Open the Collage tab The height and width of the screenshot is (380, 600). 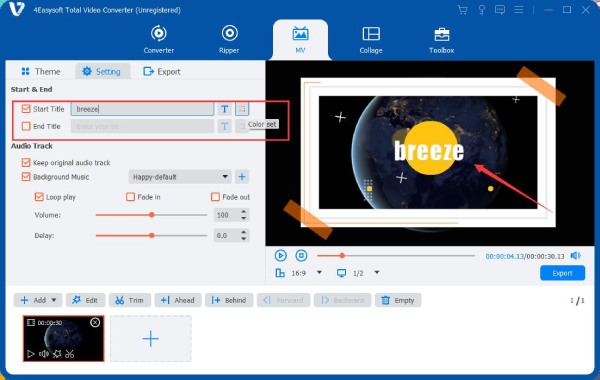coord(371,39)
